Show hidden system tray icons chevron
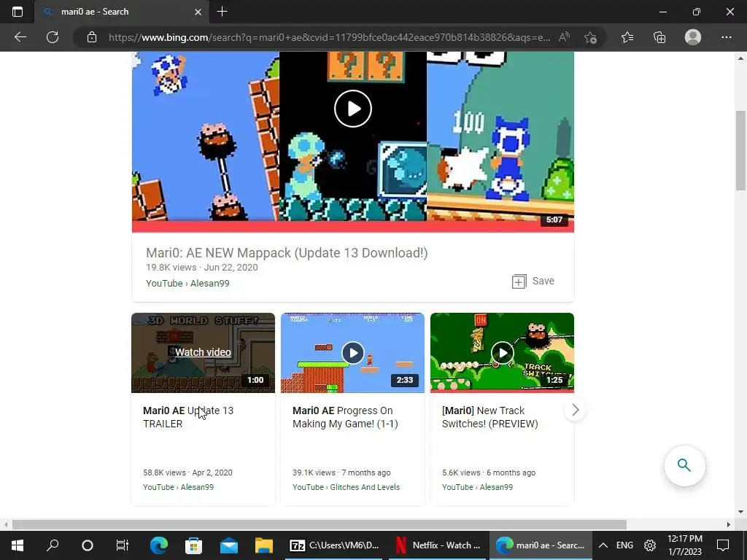The height and width of the screenshot is (560, 747). 603,545
